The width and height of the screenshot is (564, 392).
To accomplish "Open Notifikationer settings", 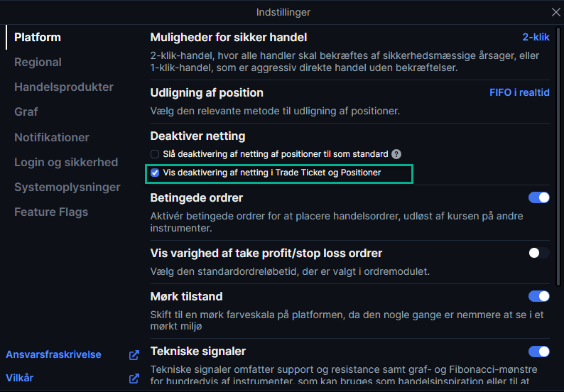I will [52, 137].
